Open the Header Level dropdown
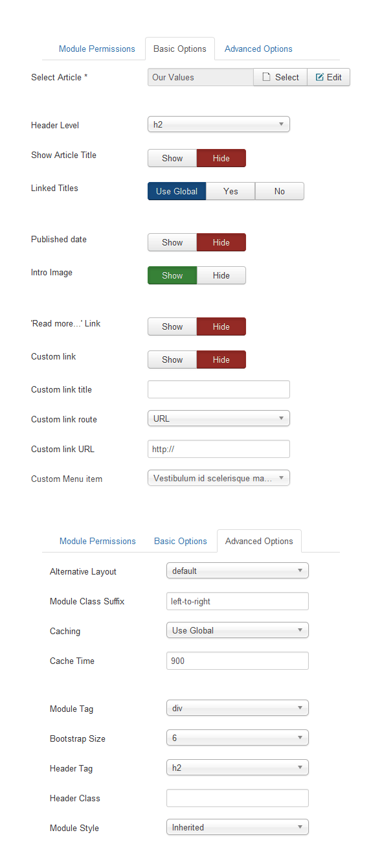Viewport: 382px width, 868px height. tap(219, 124)
